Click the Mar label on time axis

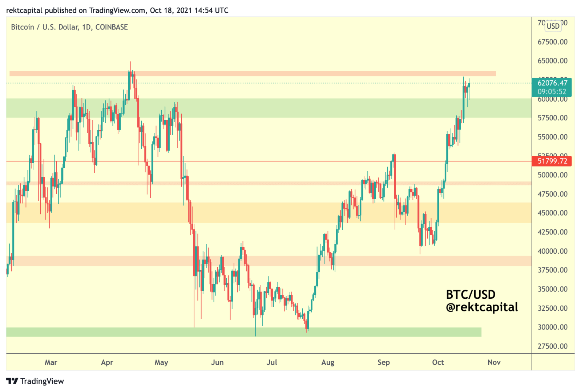51,362
